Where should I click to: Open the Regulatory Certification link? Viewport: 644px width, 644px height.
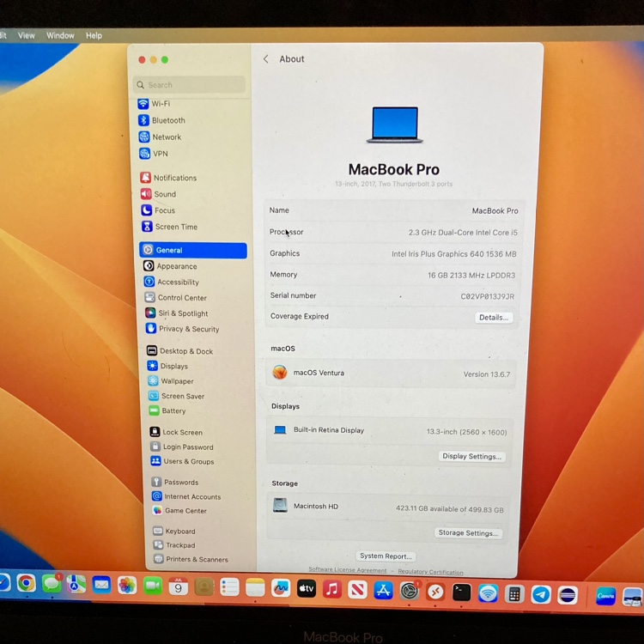[430, 572]
